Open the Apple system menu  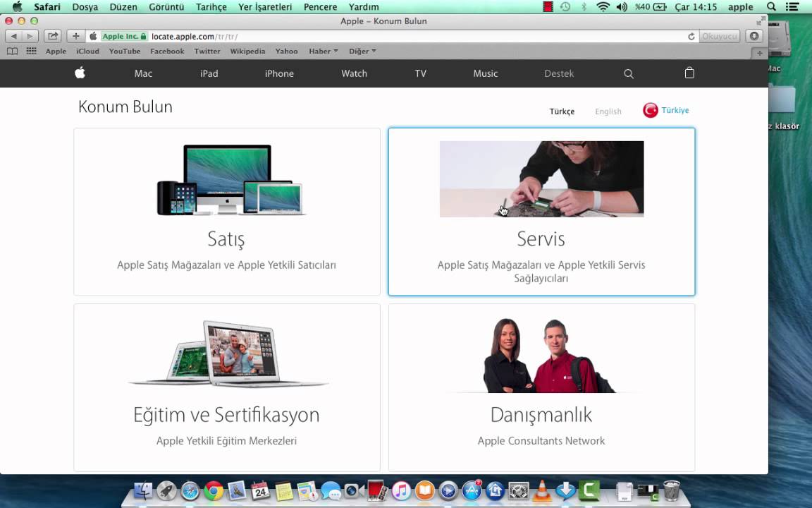pyautogui.click(x=17, y=7)
